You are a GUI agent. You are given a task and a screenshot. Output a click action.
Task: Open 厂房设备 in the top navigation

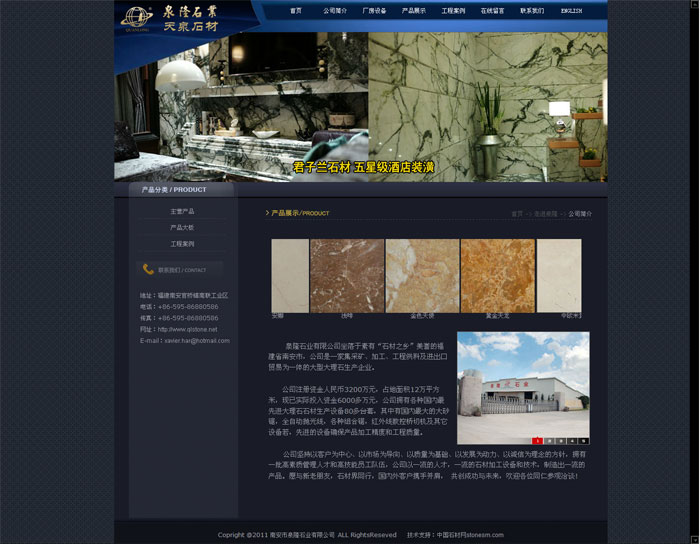pyautogui.click(x=374, y=11)
